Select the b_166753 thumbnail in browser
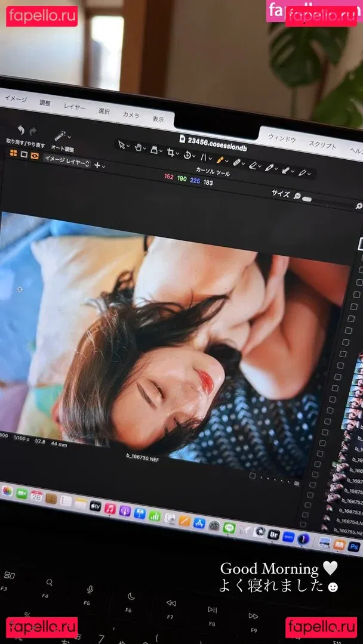Image resolution: width=363 pixels, height=644 pixels. point(329,507)
